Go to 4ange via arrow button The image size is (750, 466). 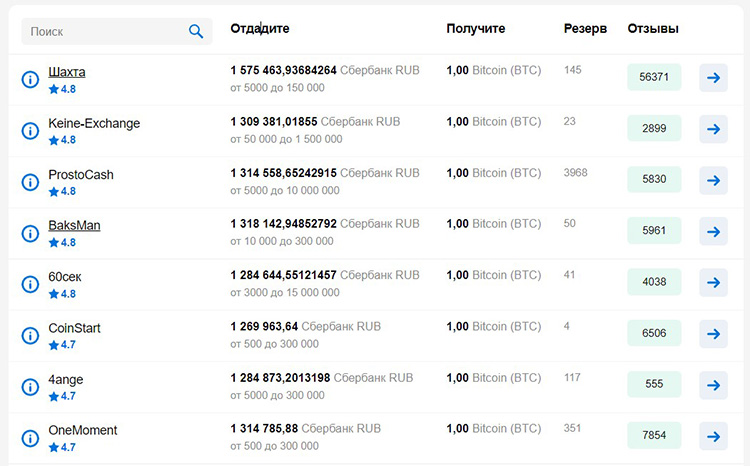point(713,385)
